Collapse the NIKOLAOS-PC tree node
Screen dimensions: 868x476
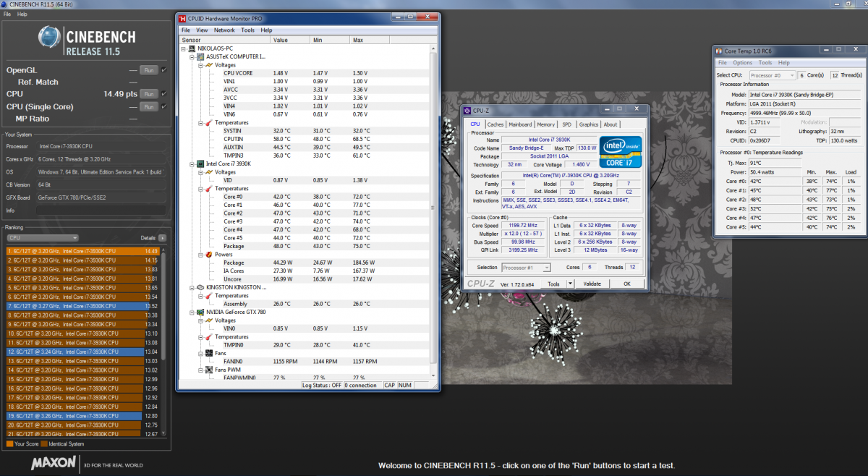tap(184, 48)
